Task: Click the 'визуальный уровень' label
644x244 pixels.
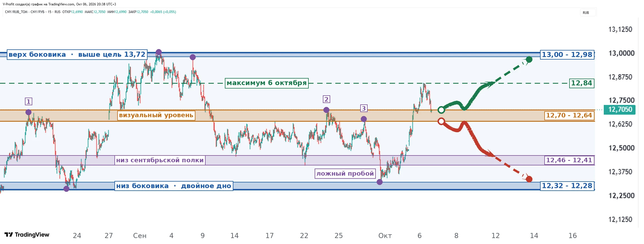Action: pos(156,115)
